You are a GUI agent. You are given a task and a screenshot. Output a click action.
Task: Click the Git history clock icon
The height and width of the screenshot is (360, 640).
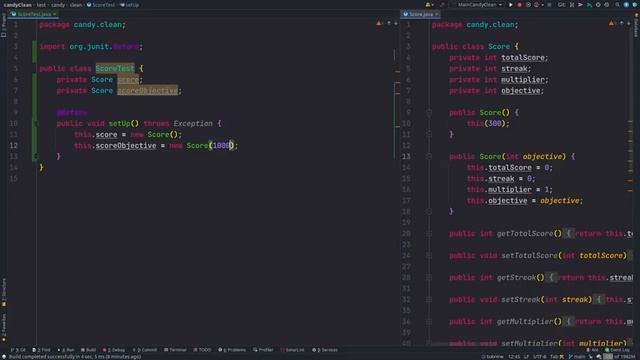598,5
